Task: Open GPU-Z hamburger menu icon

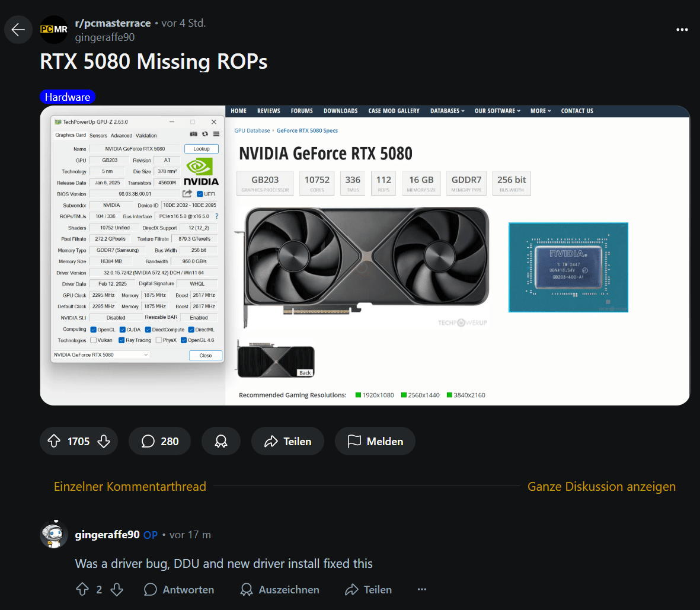Action: pyautogui.click(x=216, y=134)
